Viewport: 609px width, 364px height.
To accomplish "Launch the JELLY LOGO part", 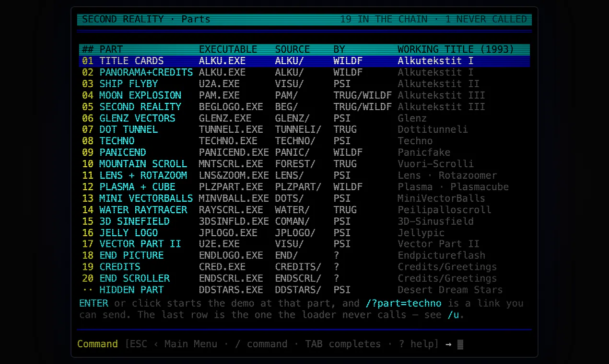I will [x=304, y=233].
